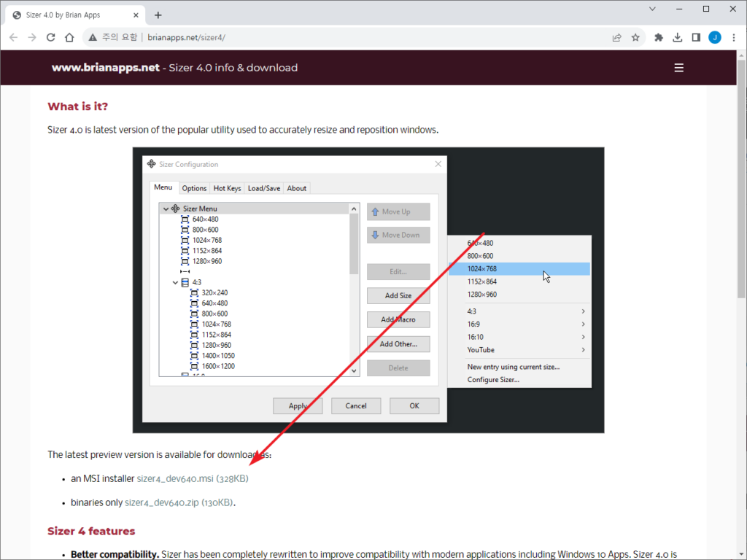The width and height of the screenshot is (747, 560).
Task: Download the sizer4_dev640.zip binaries link
Action: [x=163, y=502]
